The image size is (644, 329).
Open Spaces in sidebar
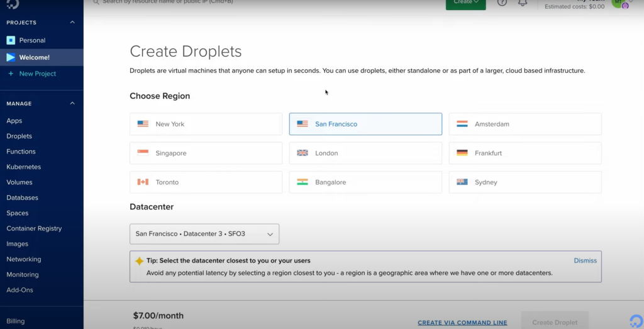point(17,213)
